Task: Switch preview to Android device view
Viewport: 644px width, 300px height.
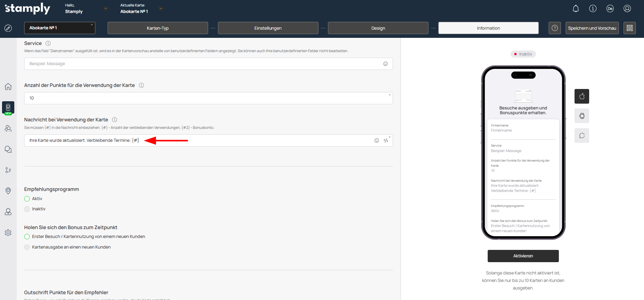Action: pyautogui.click(x=582, y=116)
